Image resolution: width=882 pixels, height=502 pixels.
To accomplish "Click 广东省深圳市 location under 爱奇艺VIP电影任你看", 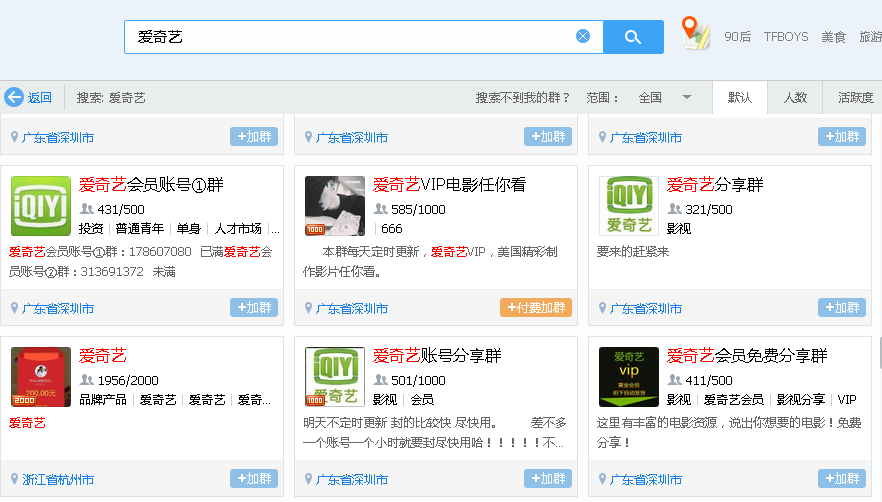I will tap(352, 308).
